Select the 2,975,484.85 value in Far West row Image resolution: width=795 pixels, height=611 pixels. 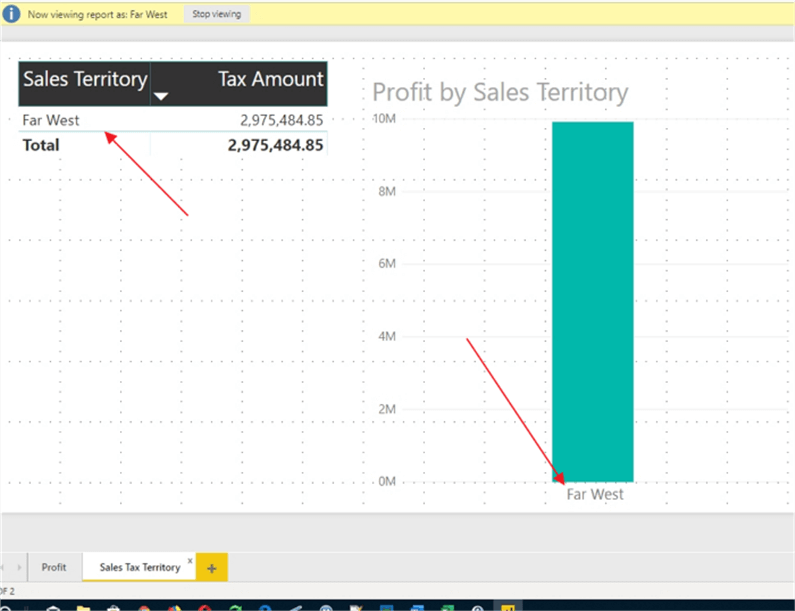[281, 121]
